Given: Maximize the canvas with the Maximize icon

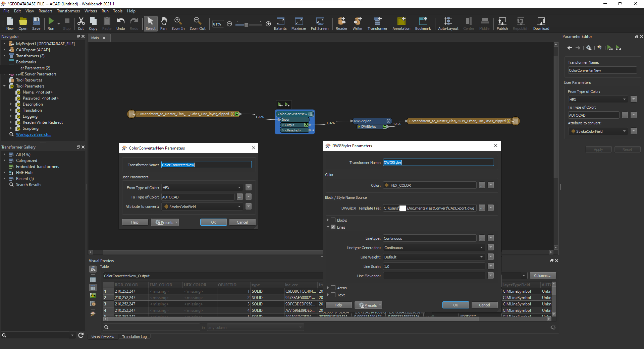Looking at the screenshot, I should [299, 23].
